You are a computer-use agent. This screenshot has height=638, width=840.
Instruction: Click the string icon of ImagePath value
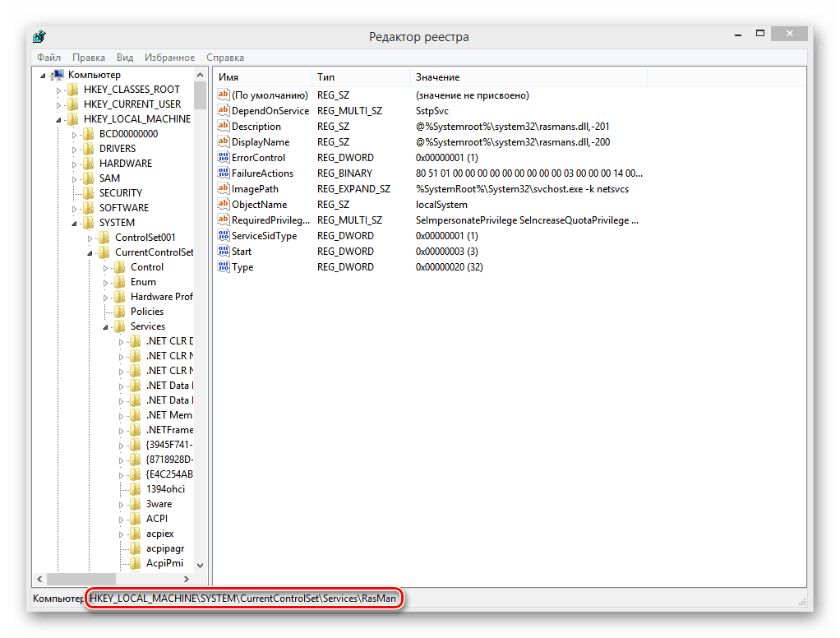[x=224, y=188]
